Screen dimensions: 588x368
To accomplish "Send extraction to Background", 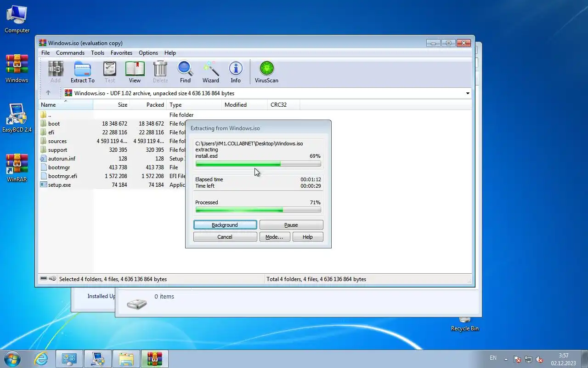I will coord(225,225).
